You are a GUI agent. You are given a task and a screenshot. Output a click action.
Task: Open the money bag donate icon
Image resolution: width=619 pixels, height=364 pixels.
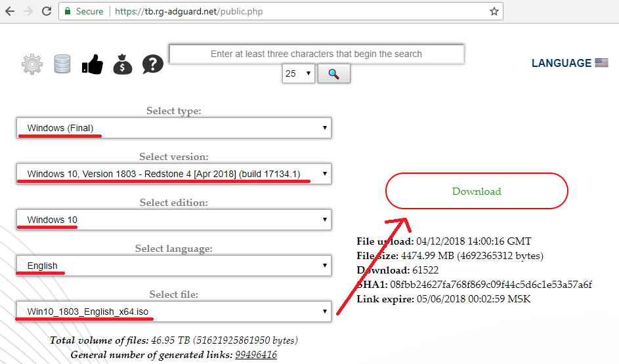[122, 64]
